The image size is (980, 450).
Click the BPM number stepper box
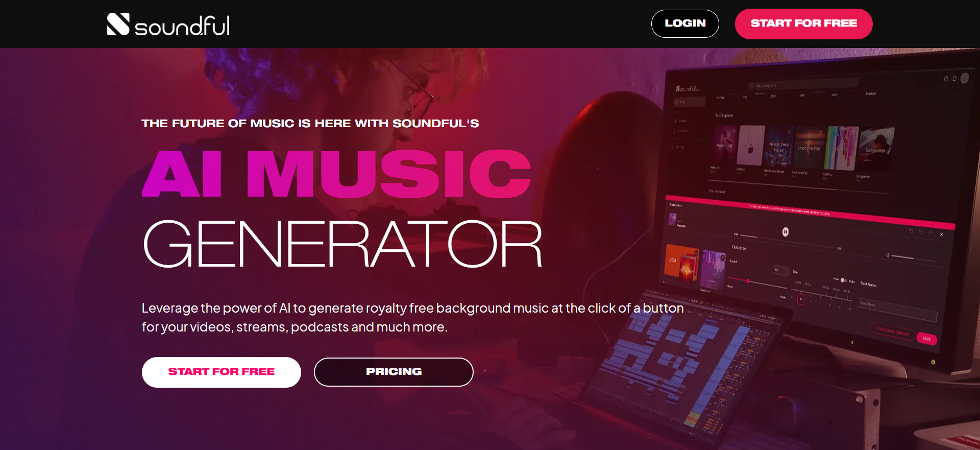tap(781, 270)
